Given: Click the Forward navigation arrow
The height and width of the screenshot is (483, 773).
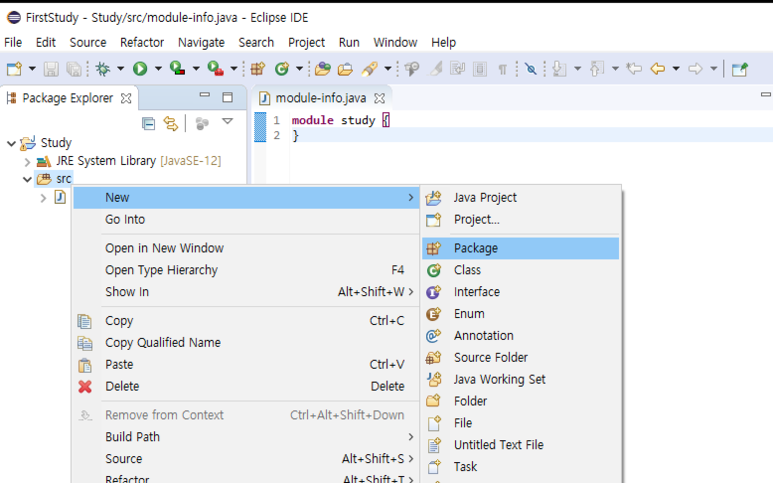Looking at the screenshot, I should tap(696, 69).
